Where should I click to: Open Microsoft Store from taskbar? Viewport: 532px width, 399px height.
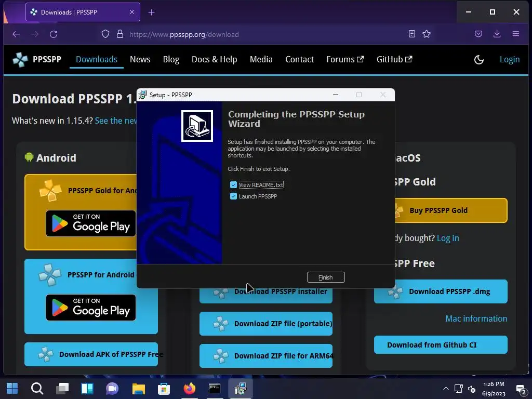(164, 389)
